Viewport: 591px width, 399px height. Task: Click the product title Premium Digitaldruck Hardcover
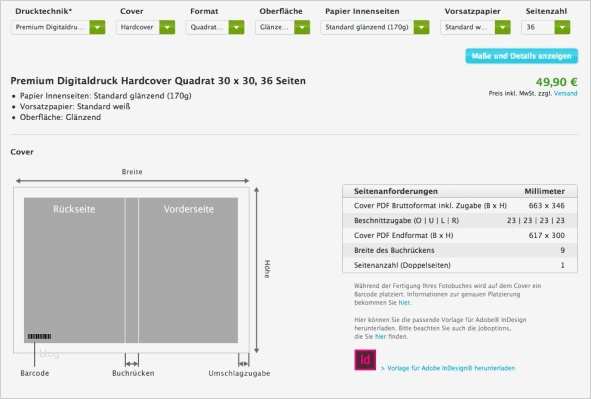pyautogui.click(x=158, y=81)
